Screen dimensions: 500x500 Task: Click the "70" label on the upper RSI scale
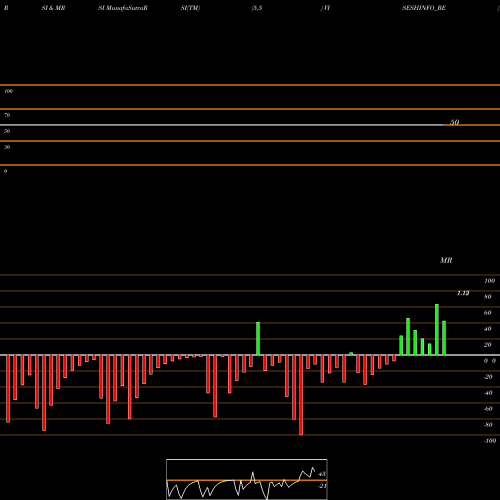(x=7, y=115)
